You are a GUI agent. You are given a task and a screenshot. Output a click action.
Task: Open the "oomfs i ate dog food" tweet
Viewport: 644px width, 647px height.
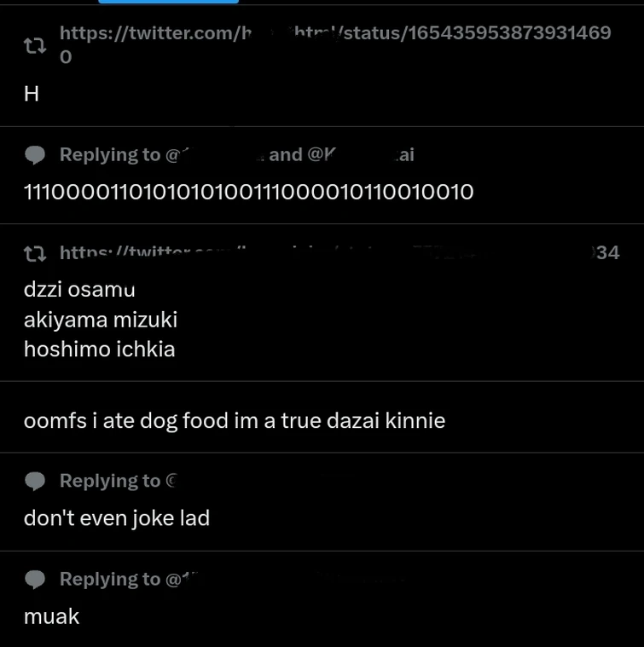coord(235,421)
